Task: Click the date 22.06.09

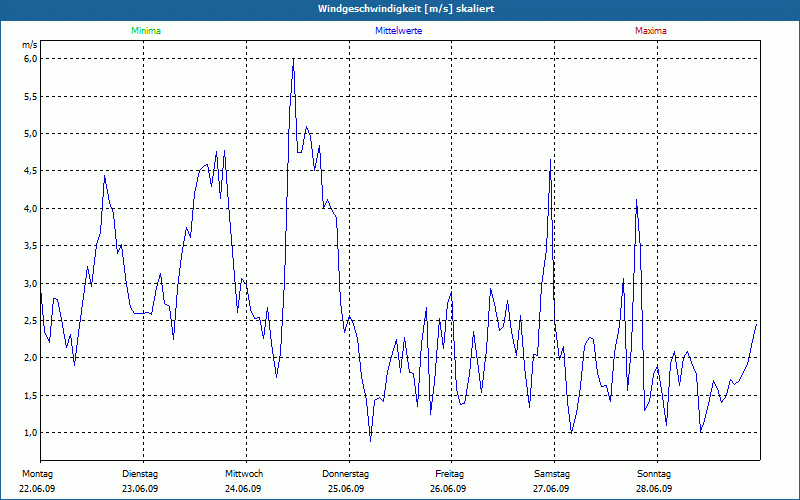Action: click(37, 489)
